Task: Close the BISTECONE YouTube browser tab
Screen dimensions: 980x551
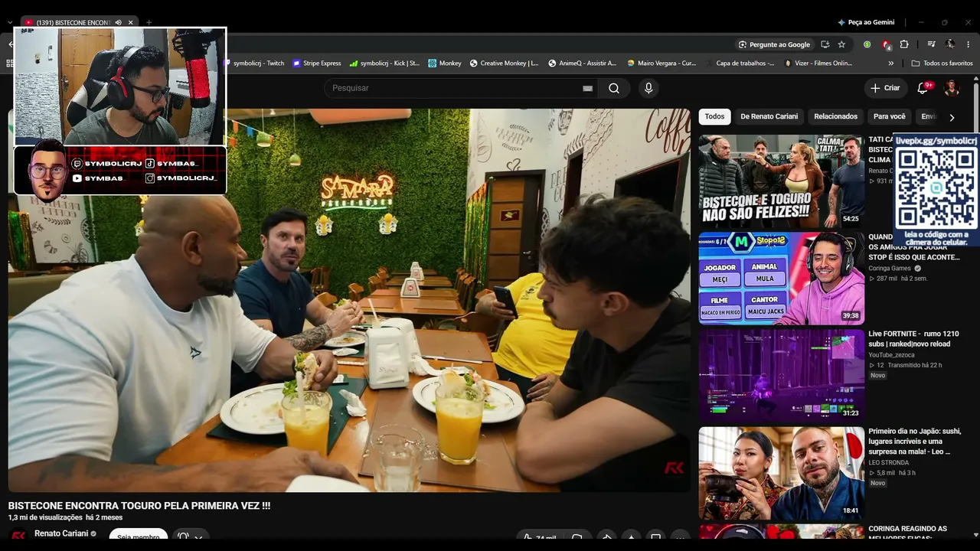Action: point(131,23)
